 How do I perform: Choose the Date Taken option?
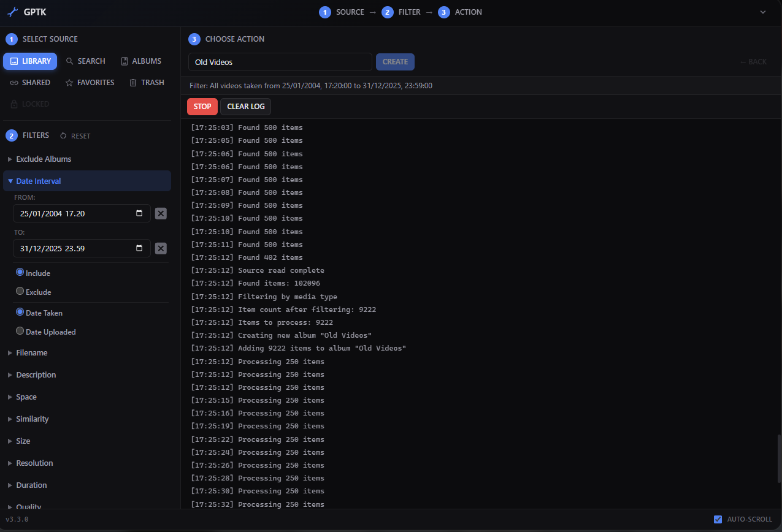click(20, 312)
